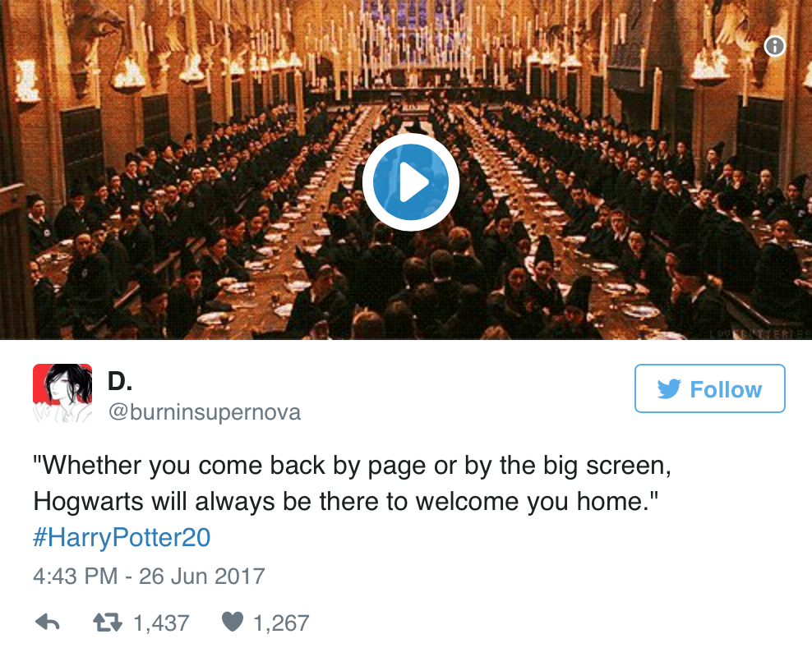Click the "26 Jun 2017" date text

[x=202, y=577]
